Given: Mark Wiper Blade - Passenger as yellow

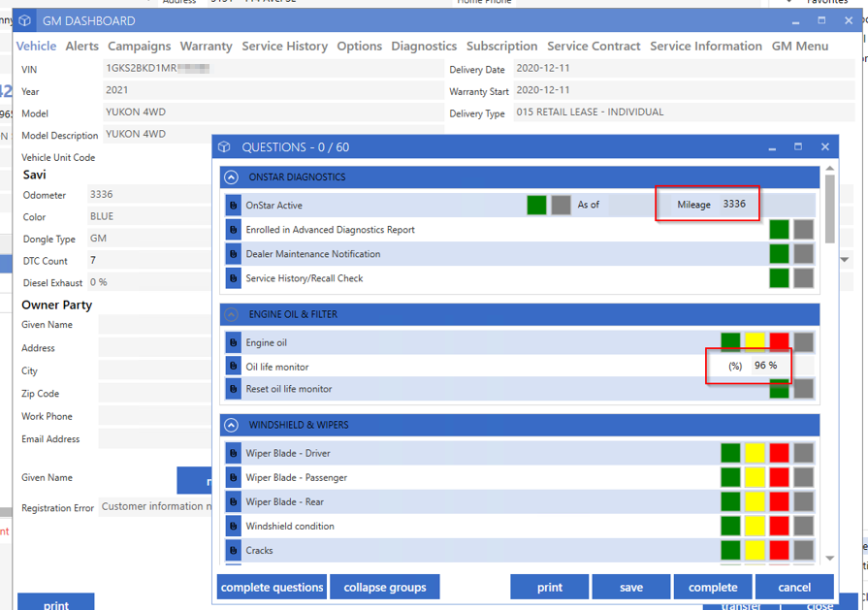Looking at the screenshot, I should [x=755, y=477].
